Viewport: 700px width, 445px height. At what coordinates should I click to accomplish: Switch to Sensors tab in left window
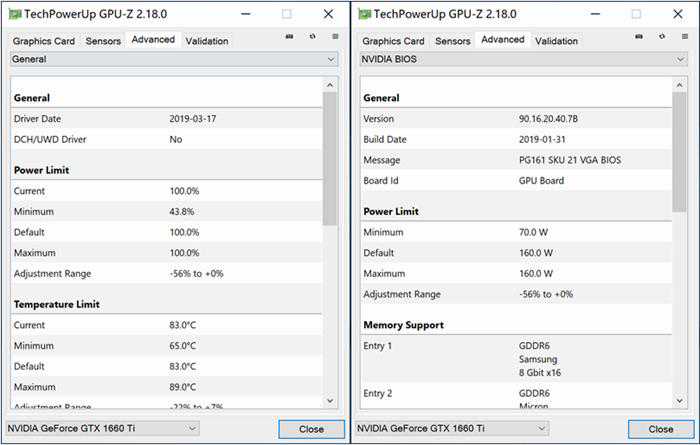(103, 41)
